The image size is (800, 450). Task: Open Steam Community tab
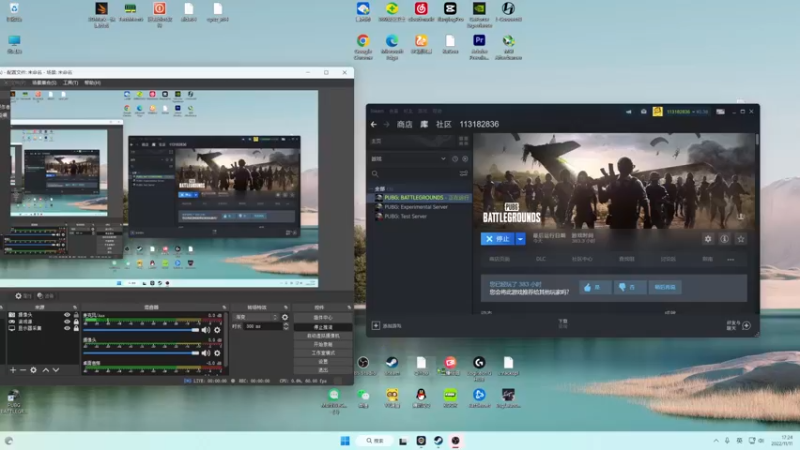(x=443, y=124)
